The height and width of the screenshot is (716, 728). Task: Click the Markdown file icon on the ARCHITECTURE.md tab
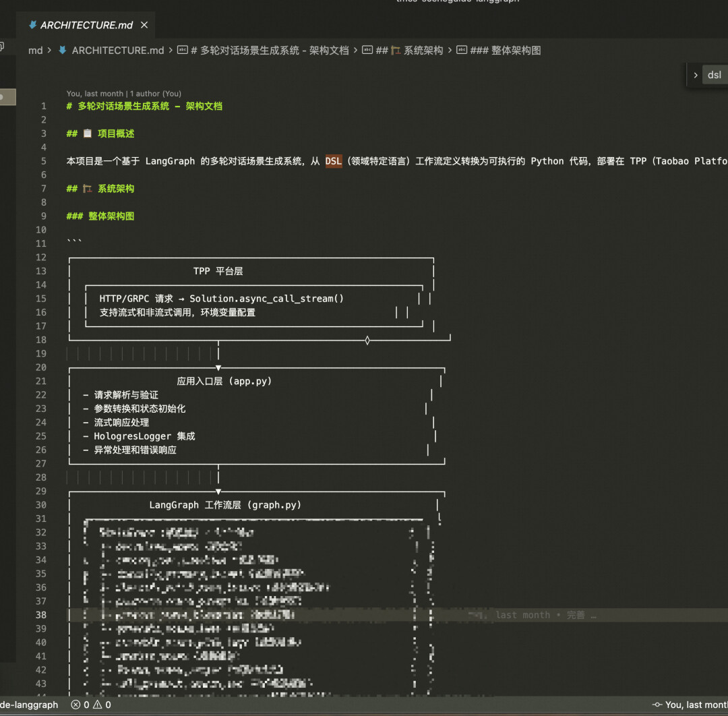coord(32,26)
